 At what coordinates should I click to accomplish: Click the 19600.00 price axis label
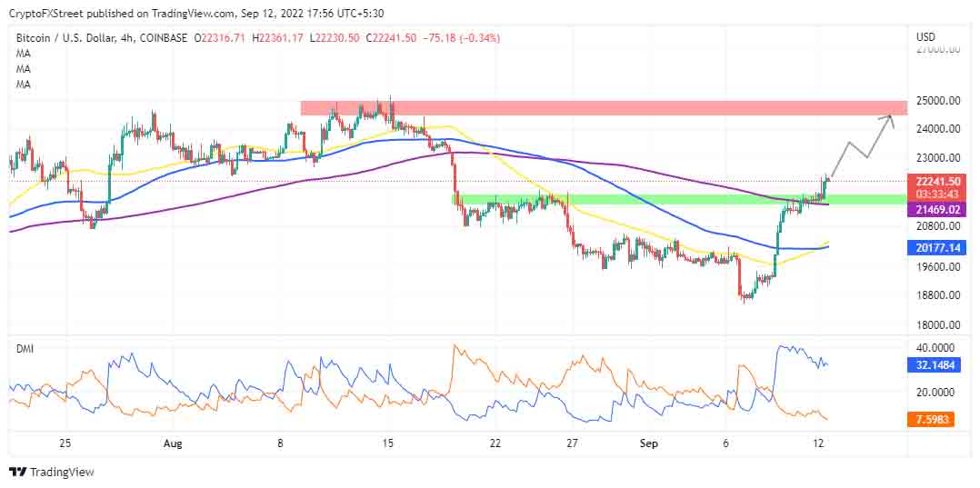click(x=937, y=267)
